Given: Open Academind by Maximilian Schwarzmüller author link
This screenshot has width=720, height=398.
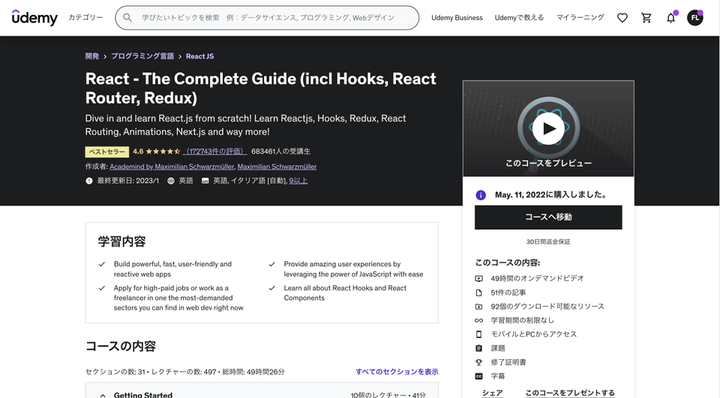Looking at the screenshot, I should [x=172, y=166].
